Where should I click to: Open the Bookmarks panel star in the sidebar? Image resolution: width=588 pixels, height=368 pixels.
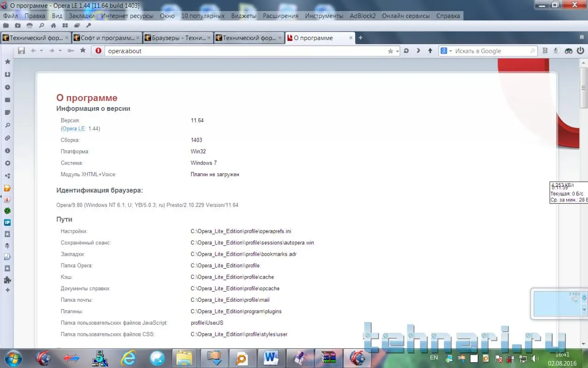[x=7, y=62]
